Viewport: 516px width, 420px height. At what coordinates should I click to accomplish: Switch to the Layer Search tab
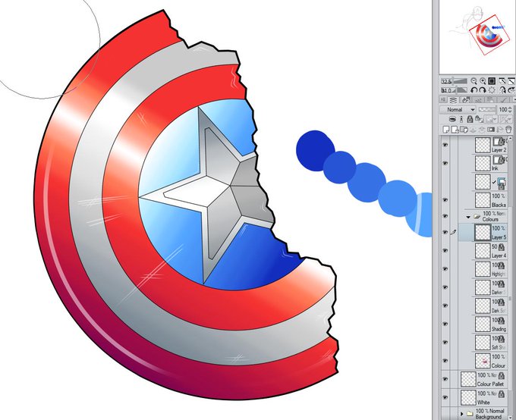click(x=466, y=100)
